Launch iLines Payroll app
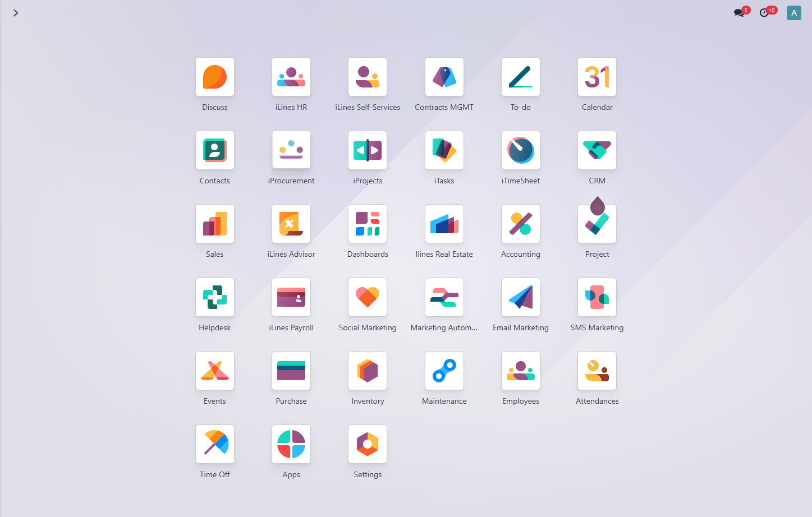The image size is (812, 517). (291, 297)
